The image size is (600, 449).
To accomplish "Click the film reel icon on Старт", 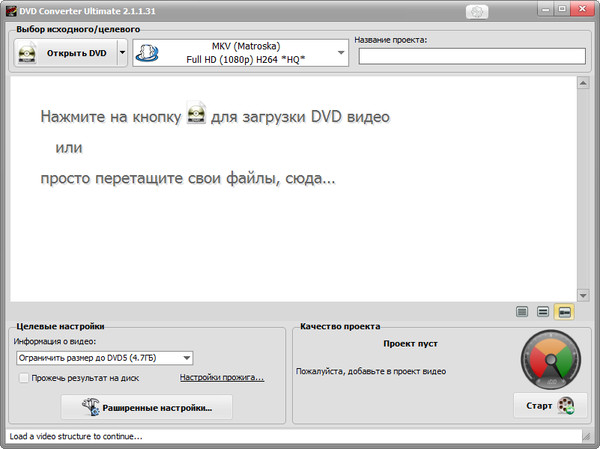I will tap(566, 406).
